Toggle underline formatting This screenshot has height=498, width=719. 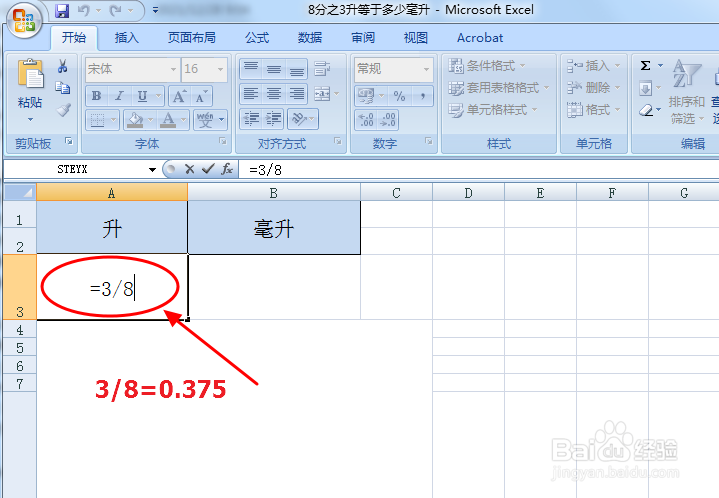(x=142, y=96)
